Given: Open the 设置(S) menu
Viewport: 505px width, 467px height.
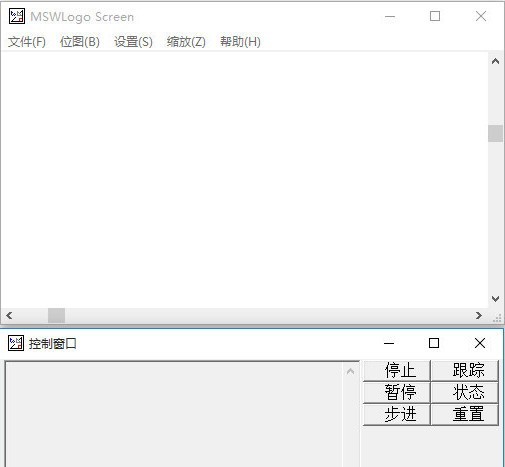Looking at the screenshot, I should click(x=133, y=42).
